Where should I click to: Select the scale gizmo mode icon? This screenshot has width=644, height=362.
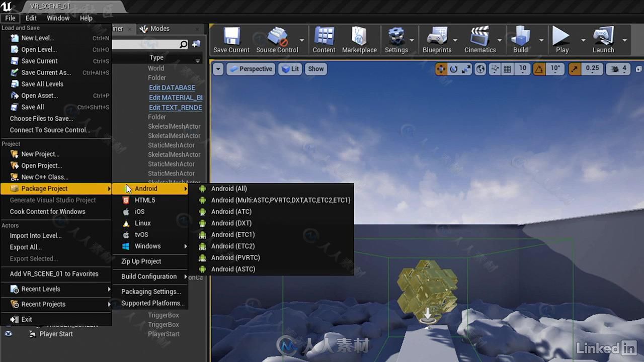click(466, 69)
